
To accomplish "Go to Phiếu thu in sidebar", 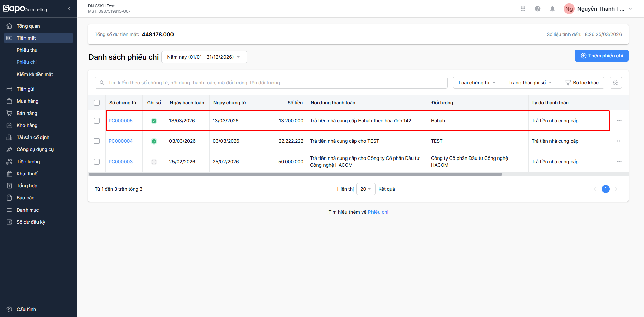I will [x=27, y=50].
